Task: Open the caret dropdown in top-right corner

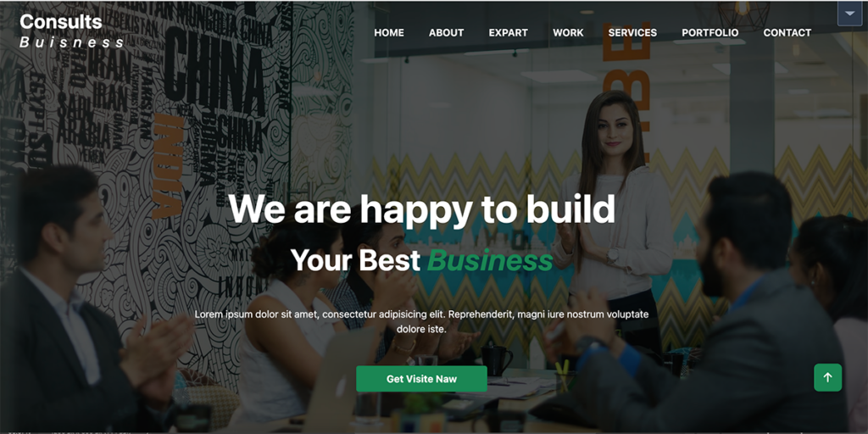Action: pyautogui.click(x=849, y=14)
